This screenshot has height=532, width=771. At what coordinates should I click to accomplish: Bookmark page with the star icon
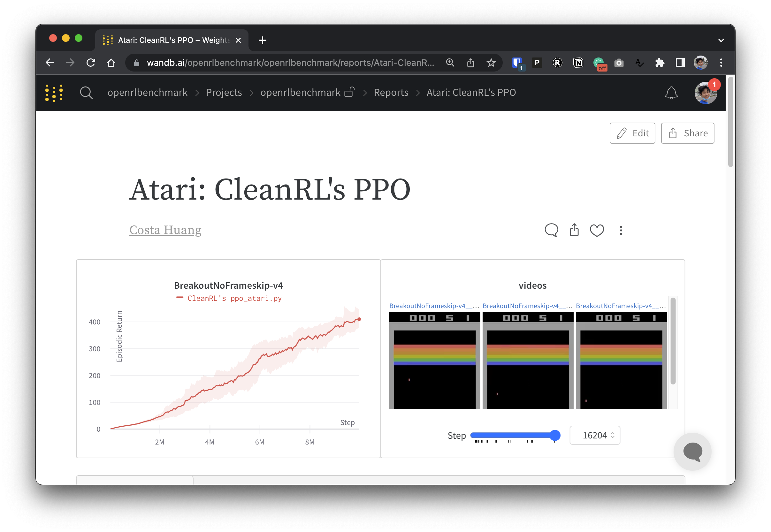(x=491, y=63)
